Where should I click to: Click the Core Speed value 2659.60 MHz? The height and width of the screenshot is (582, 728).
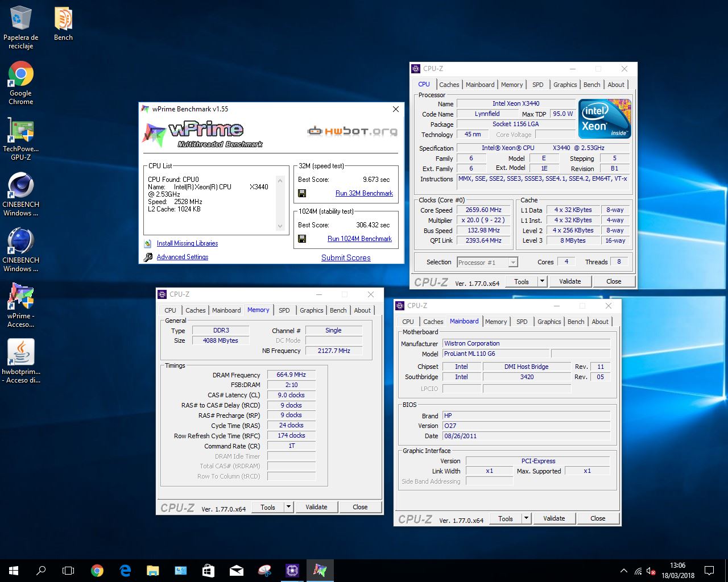(483, 210)
